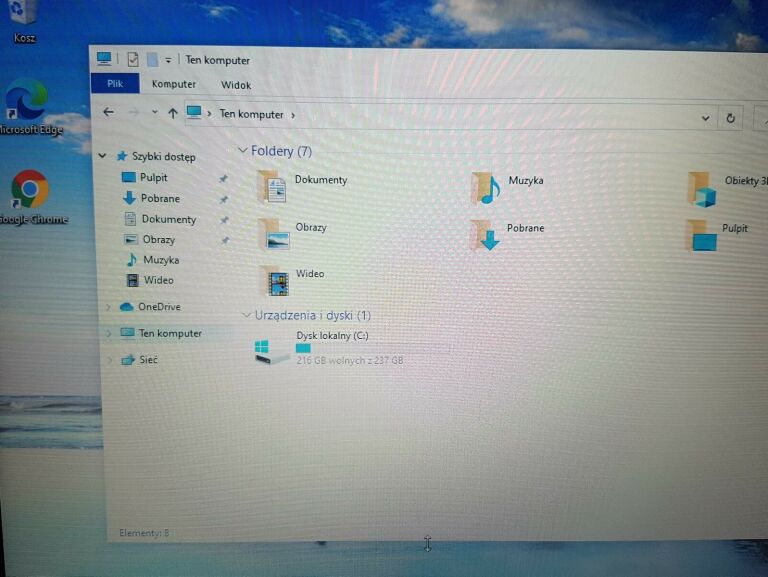
Task: Open Google Chrome desktop shortcut
Action: click(30, 190)
